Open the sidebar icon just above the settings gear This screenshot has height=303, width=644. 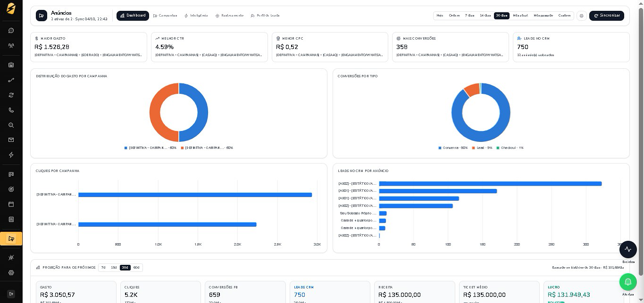click(x=11, y=258)
